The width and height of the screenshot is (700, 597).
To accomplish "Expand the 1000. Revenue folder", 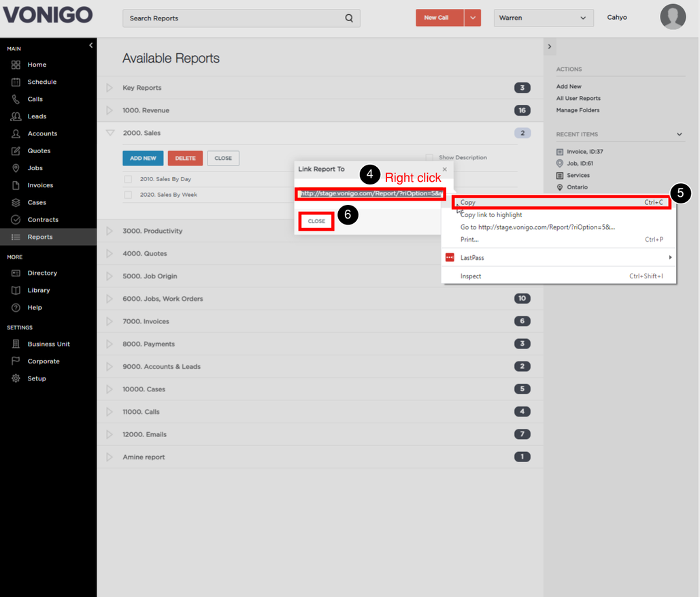I will (110, 110).
